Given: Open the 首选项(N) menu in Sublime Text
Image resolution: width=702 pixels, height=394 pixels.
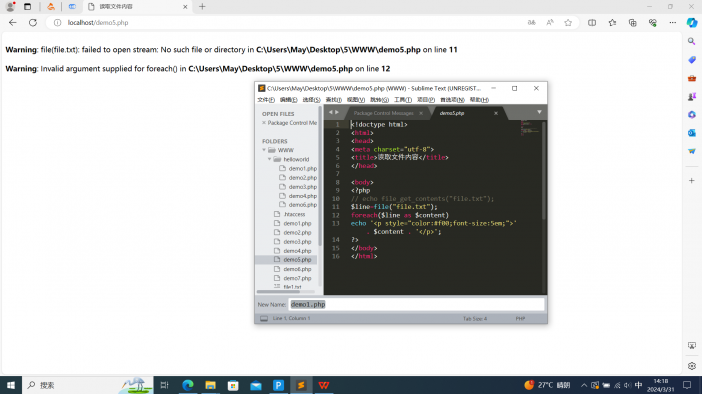Looking at the screenshot, I should coord(452,100).
